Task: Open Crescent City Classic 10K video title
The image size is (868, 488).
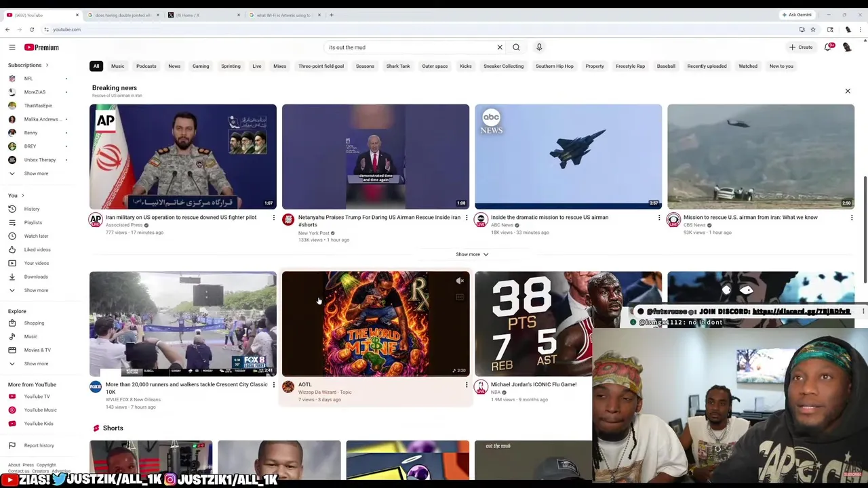Action: pyautogui.click(x=186, y=388)
